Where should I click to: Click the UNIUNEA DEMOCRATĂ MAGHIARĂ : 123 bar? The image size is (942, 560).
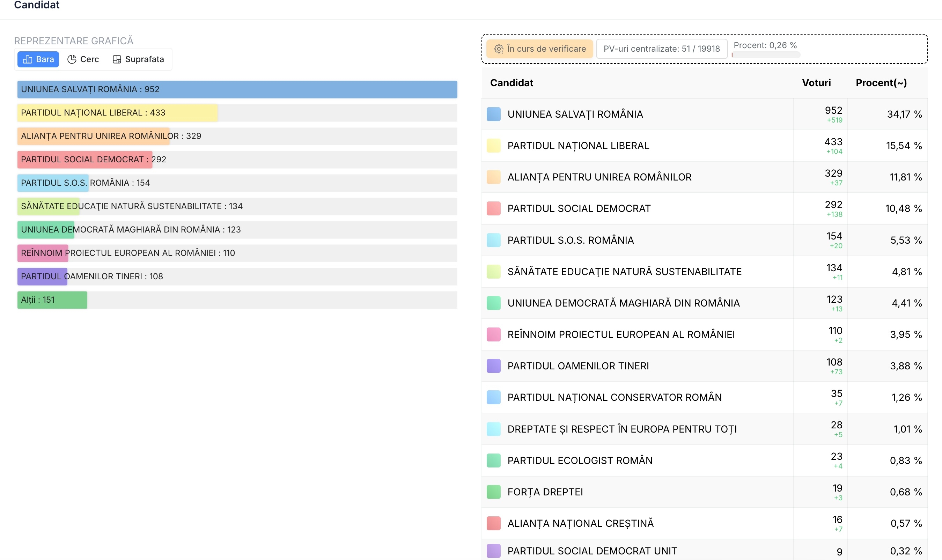pyautogui.click(x=237, y=230)
